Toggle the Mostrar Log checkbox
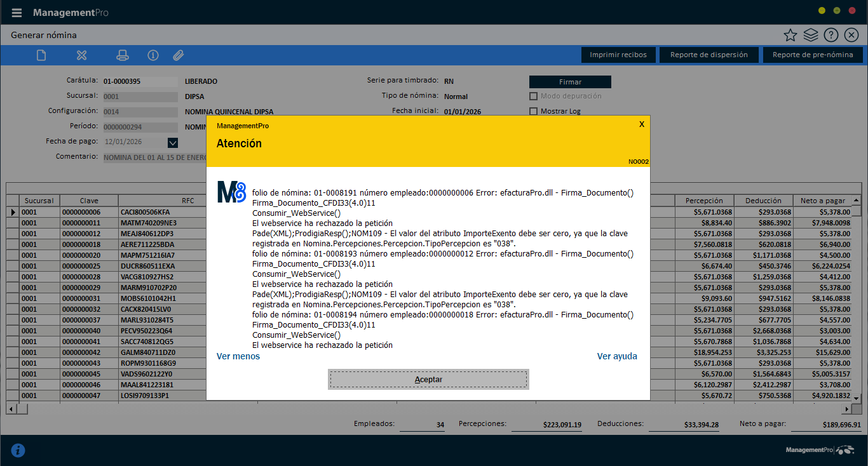This screenshot has height=466, width=868. [x=534, y=112]
